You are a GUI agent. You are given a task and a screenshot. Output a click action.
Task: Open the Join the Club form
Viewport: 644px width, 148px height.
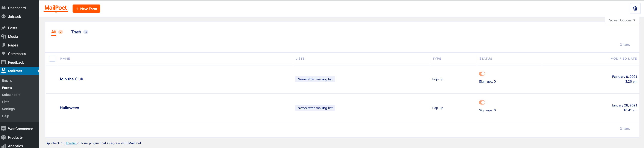click(x=71, y=79)
